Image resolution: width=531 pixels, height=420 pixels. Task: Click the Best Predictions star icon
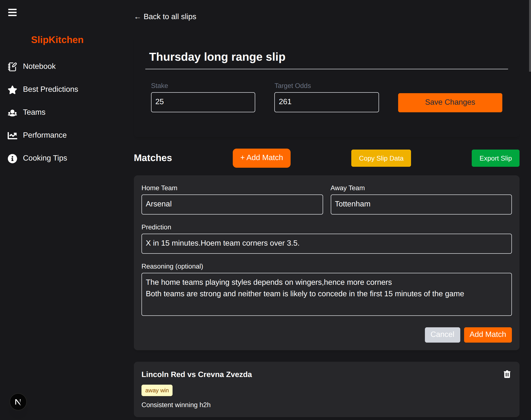[12, 90]
